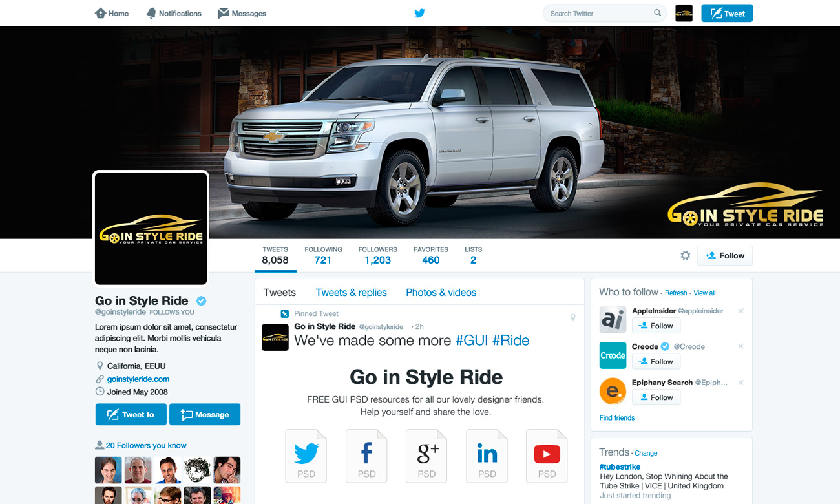Click inside the Search Twitter field

pos(601,13)
